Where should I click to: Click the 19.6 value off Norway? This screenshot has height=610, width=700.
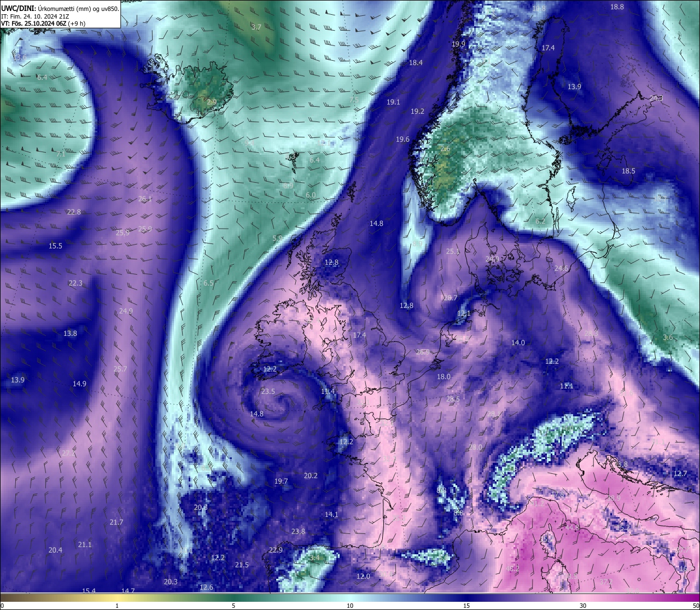(402, 140)
